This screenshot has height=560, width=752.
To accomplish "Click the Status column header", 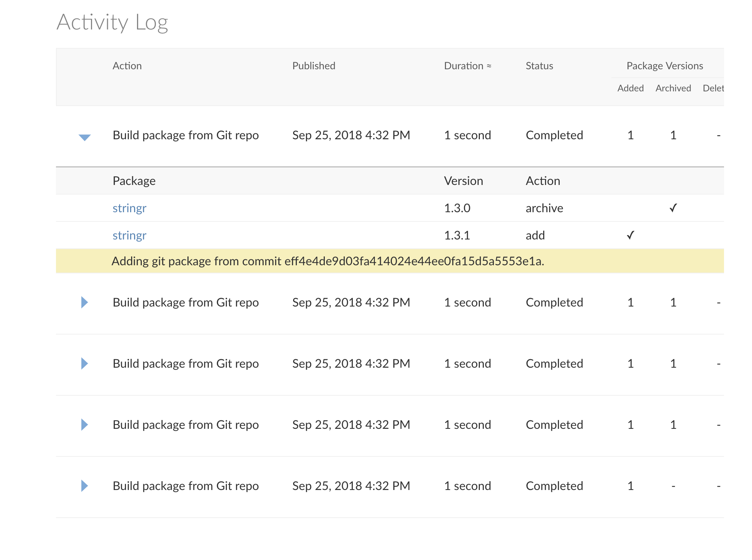I will point(539,66).
